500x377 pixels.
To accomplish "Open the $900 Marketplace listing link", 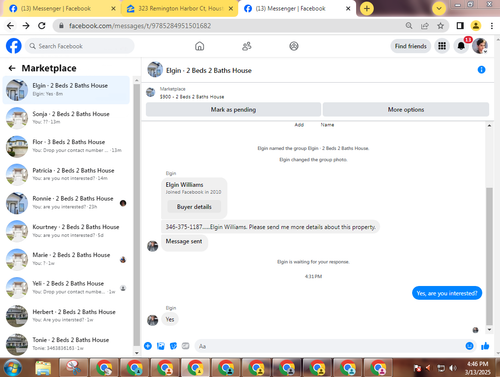I will point(192,97).
